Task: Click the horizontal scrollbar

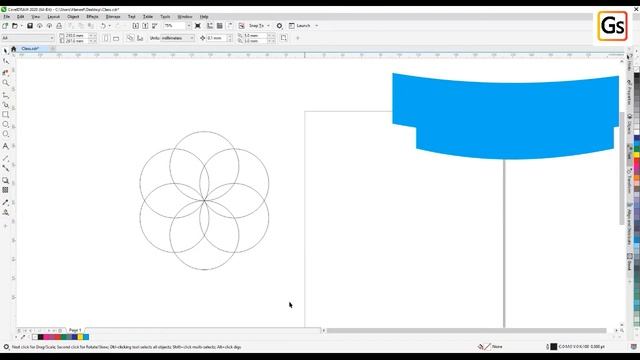Action: coord(466,330)
